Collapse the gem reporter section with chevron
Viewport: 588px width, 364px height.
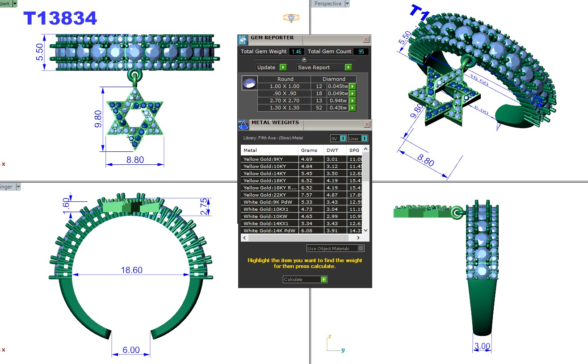[x=304, y=59]
